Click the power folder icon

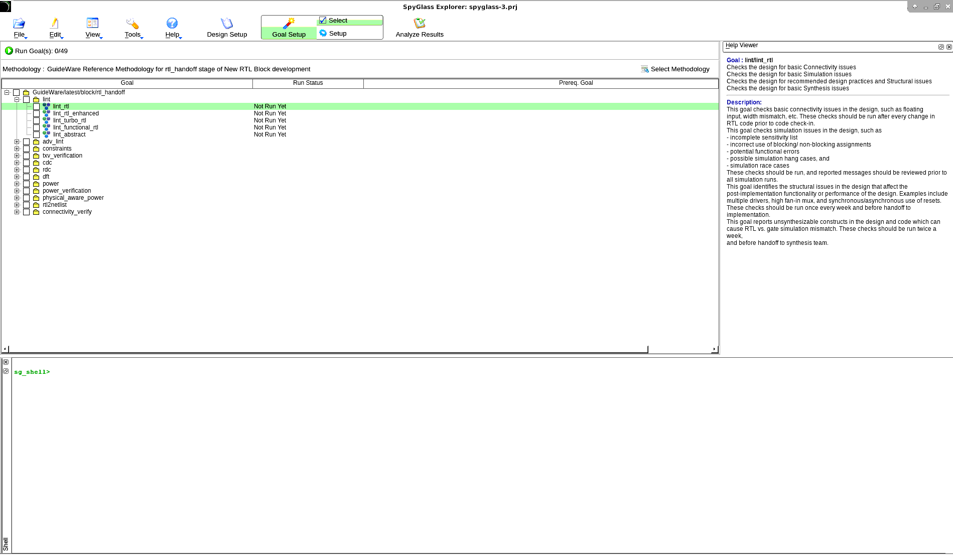point(36,184)
